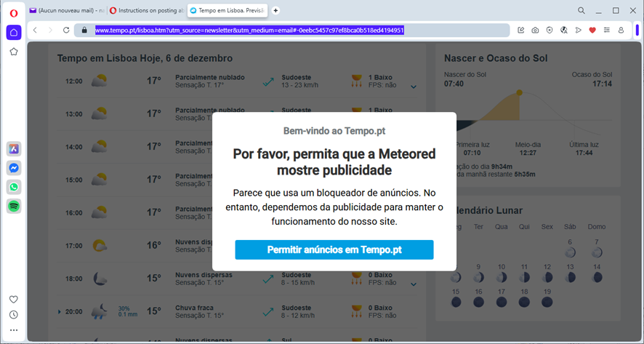
Task: View site security padlock info
Action: tap(84, 30)
